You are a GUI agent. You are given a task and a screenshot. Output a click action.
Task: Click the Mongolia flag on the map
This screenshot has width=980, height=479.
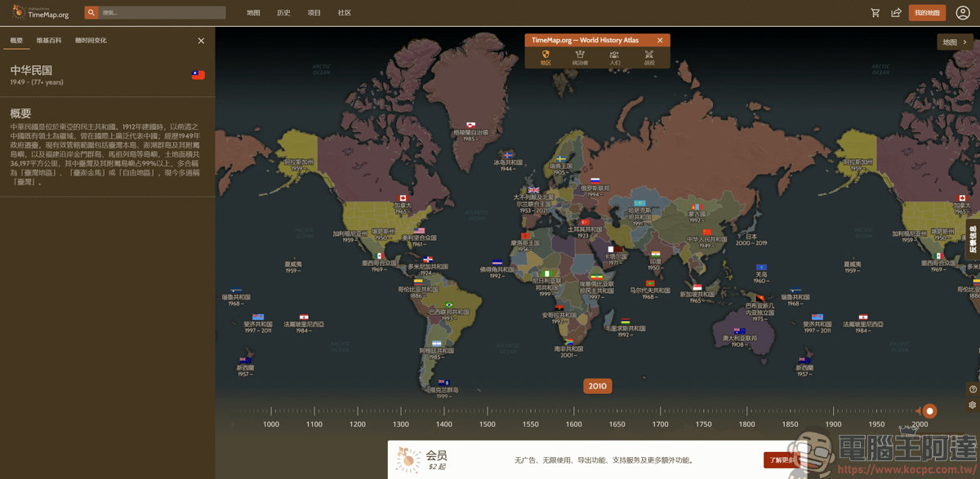pos(697,206)
